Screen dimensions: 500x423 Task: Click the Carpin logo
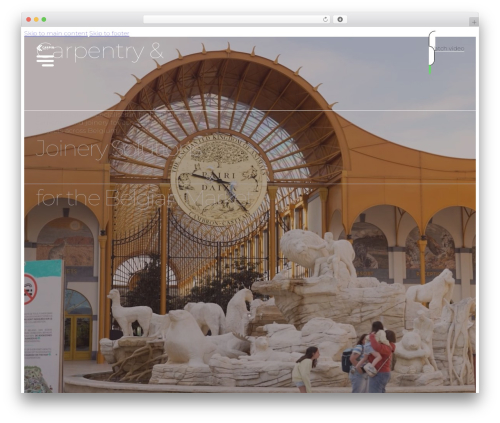tap(46, 47)
